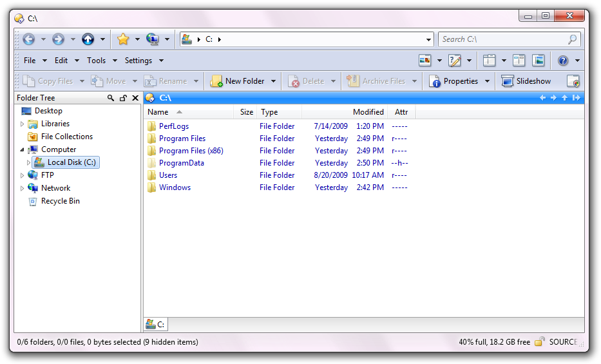Screen dimensions: 601x364
Task: Sort by the Attr column header
Action: 401,112
